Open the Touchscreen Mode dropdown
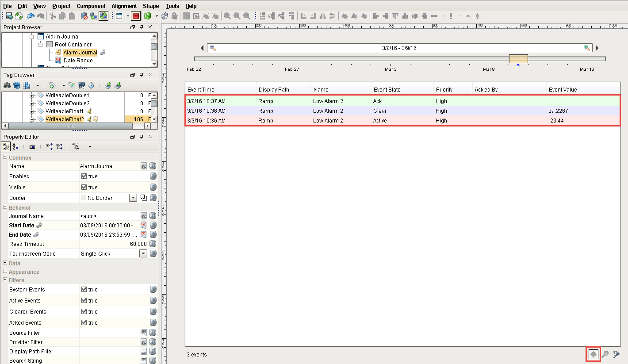Image resolution: width=628 pixels, height=364 pixels. tap(143, 254)
